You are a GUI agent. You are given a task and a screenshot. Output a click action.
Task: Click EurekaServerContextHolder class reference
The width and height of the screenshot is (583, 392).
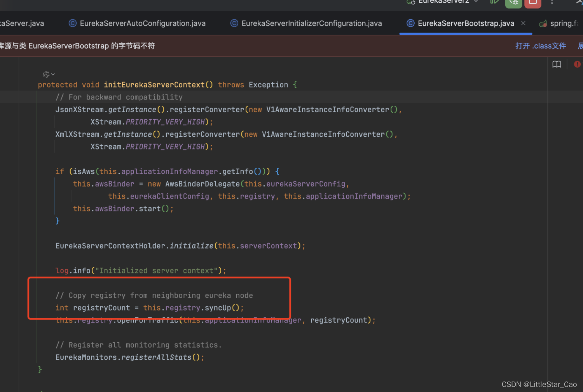point(110,246)
